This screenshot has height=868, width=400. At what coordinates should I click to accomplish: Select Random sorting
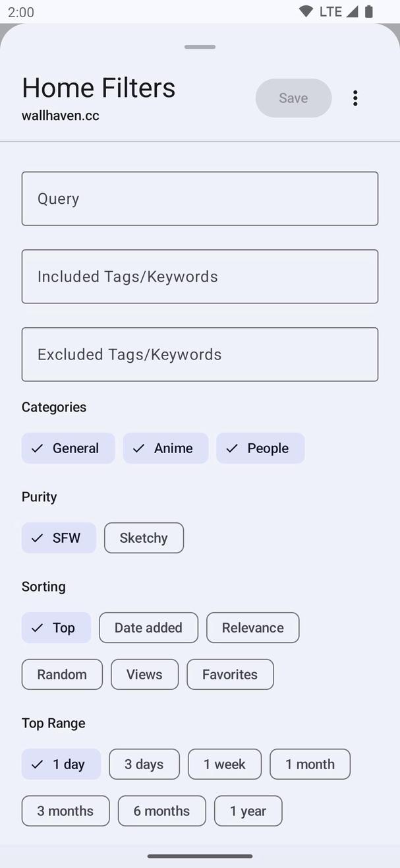tap(62, 674)
